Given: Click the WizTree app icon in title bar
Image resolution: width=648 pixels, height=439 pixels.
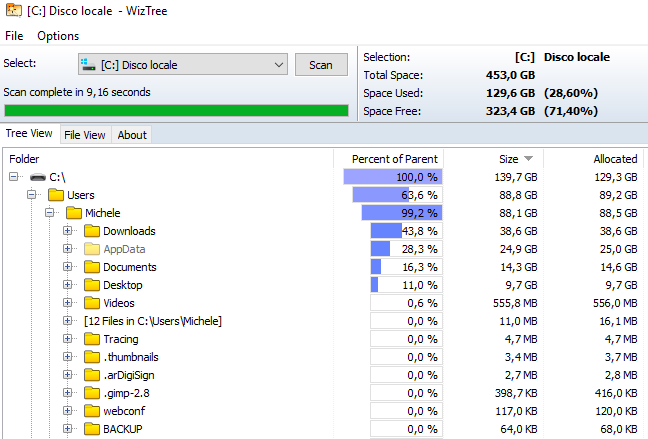Looking at the screenshot, I should (x=14, y=10).
